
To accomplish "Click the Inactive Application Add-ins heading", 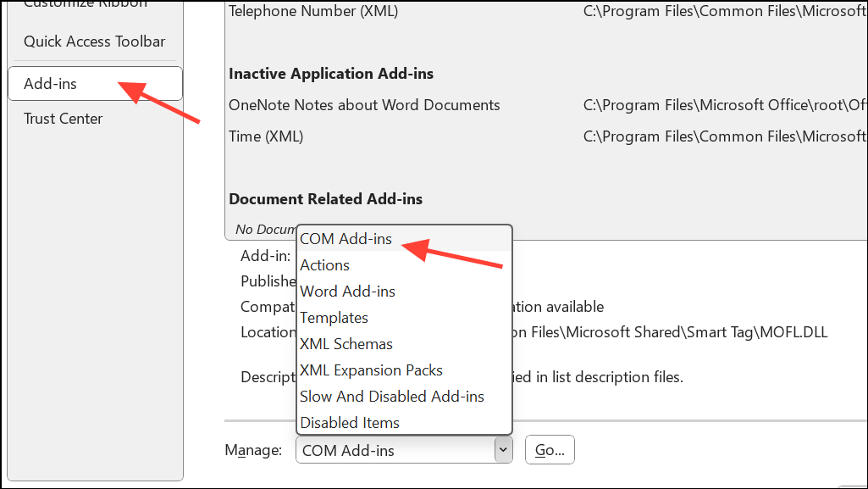I will tap(330, 74).
